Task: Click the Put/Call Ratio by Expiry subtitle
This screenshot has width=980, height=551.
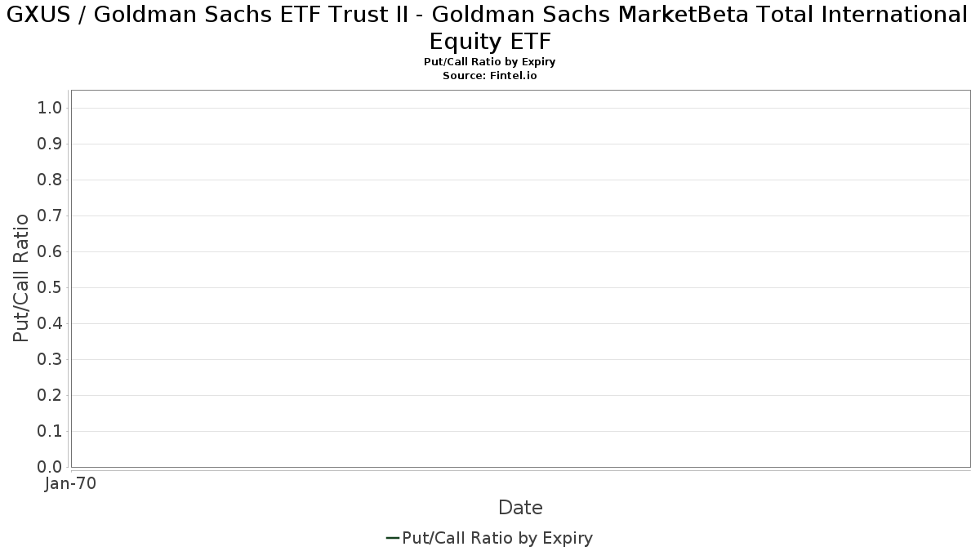Action: tap(490, 62)
